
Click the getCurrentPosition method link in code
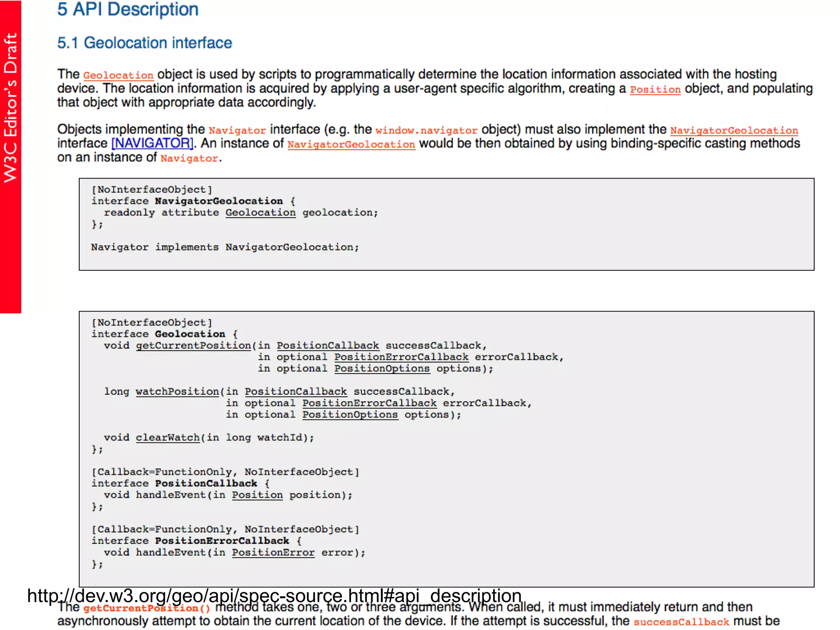coord(193,346)
